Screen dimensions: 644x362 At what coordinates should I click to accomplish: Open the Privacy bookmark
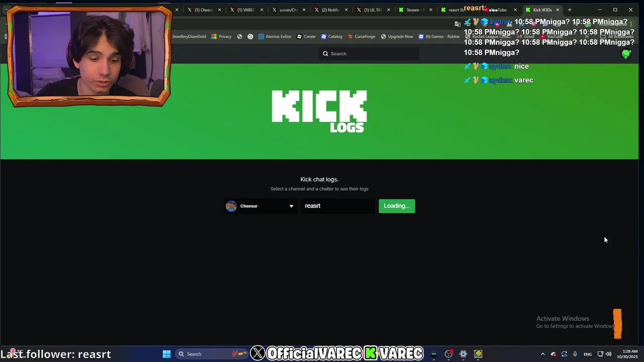coord(221,36)
